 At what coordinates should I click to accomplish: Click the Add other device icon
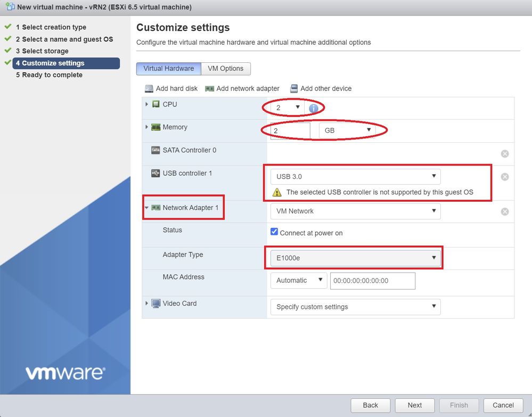pyautogui.click(x=294, y=88)
